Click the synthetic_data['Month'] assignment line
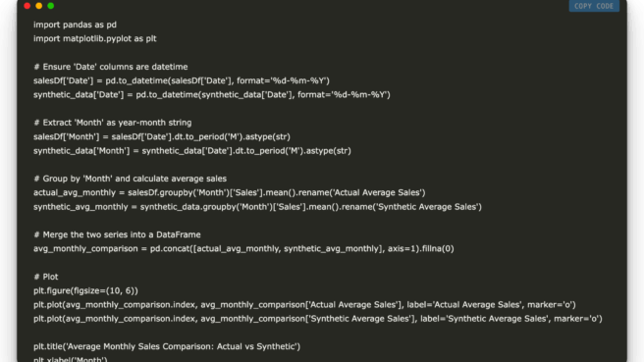Viewport: 644px width, 362px height. [192, 151]
